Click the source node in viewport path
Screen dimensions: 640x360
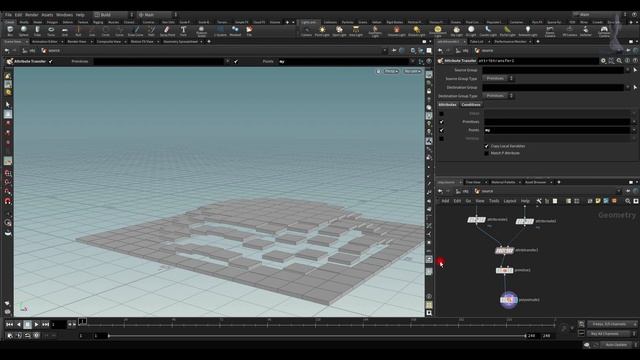(51, 51)
